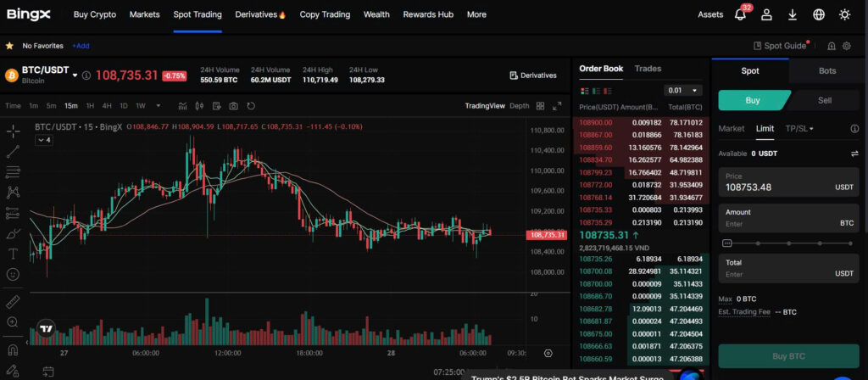Viewport: 868px width, 380px height.
Task: Take a chart snapshot with camera icon
Action: (234, 106)
